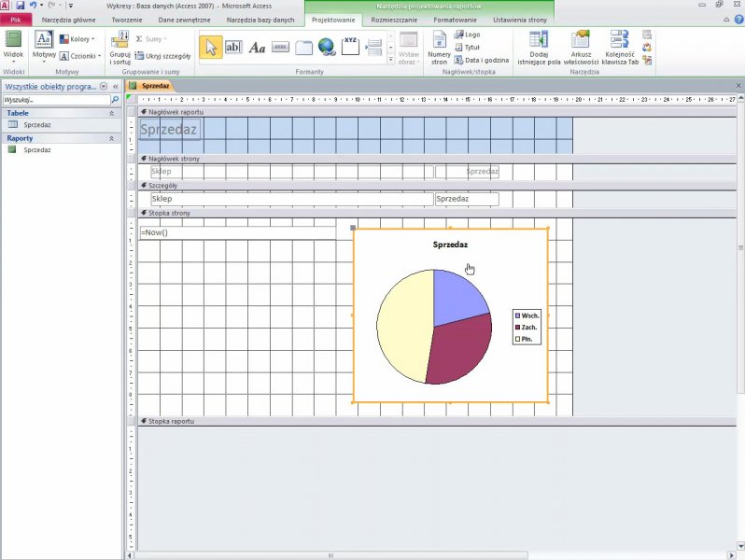
Task: Switch to the Rozmieszczanie ribbon tab
Action: [393, 20]
